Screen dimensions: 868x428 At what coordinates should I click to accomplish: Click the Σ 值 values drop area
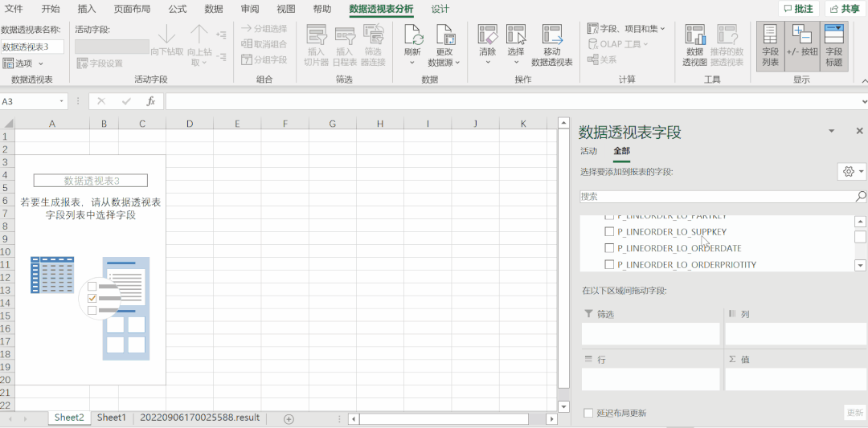pos(796,379)
